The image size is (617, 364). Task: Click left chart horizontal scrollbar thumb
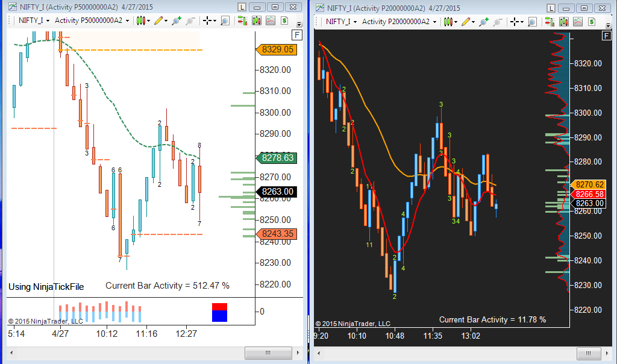pos(268,353)
